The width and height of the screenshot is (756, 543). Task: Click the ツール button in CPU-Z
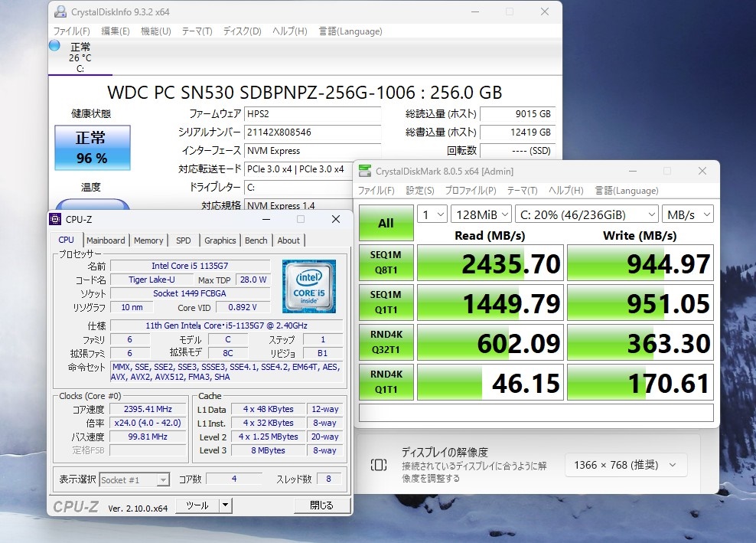point(197,505)
